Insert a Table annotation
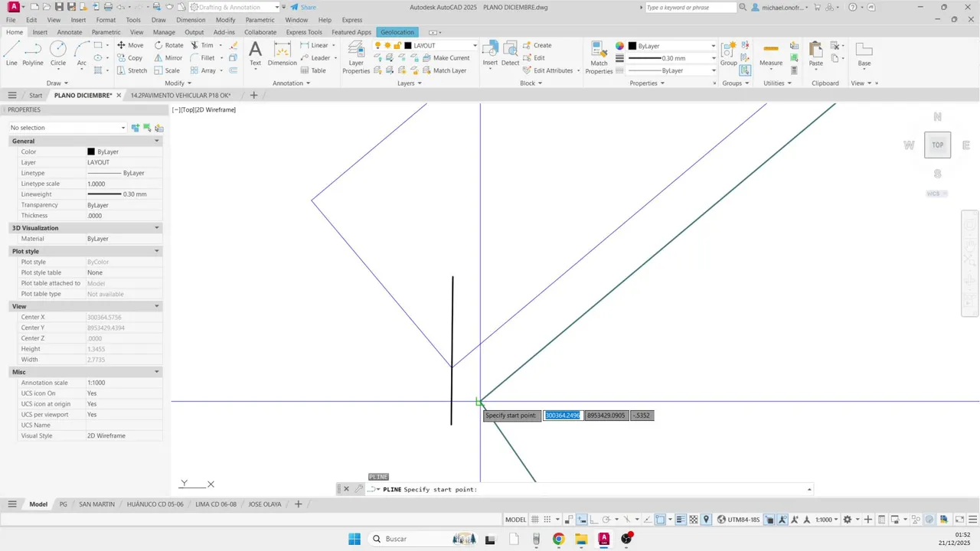The width and height of the screenshot is (980, 551). tap(313, 70)
